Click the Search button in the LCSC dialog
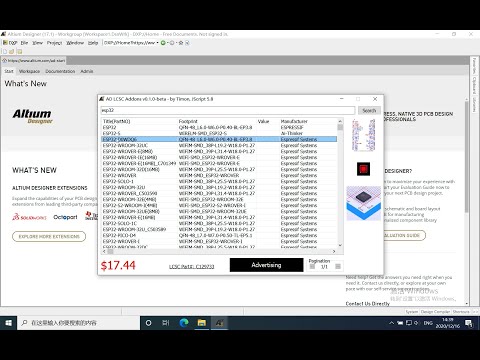This screenshot has height=360, width=480. (x=369, y=110)
